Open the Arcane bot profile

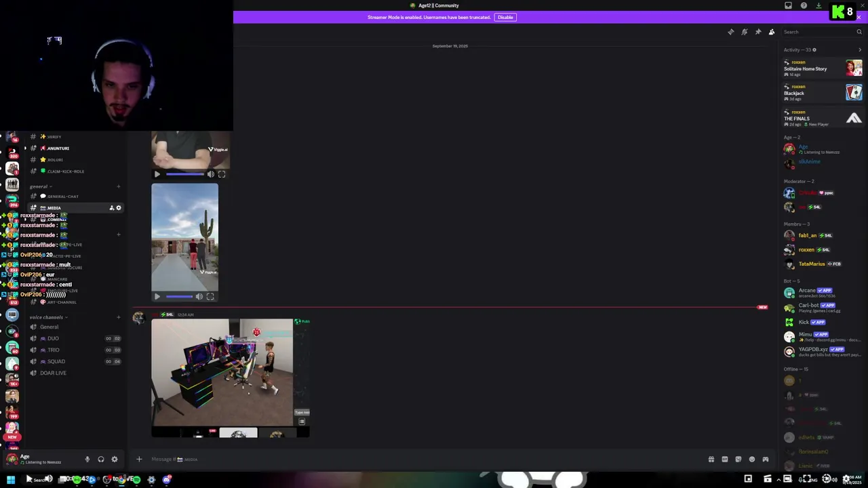(x=823, y=292)
